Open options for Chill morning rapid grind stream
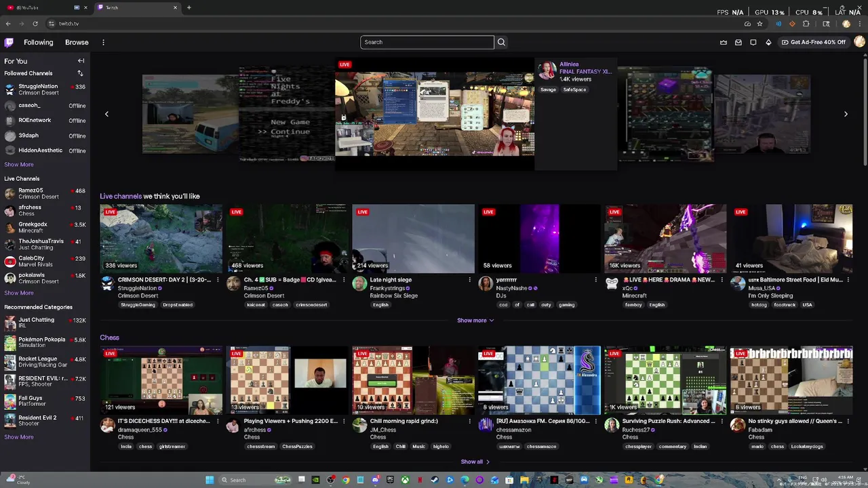 click(470, 421)
